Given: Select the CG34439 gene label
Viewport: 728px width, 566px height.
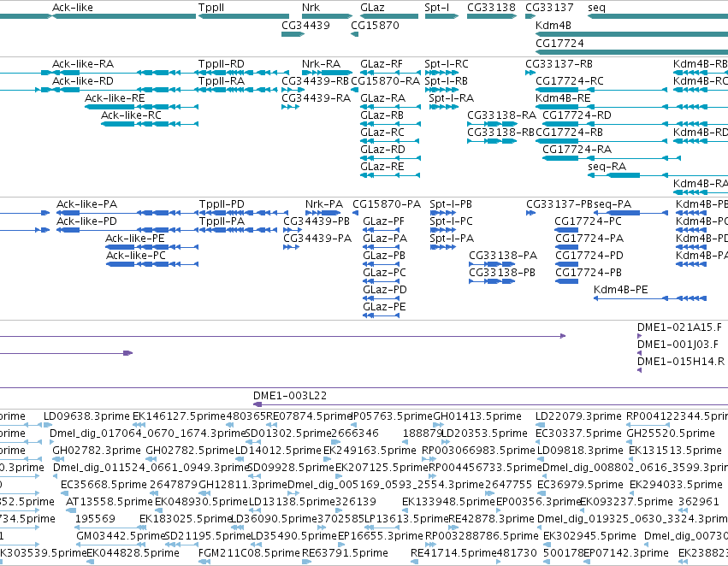Looking at the screenshot, I should [305, 25].
